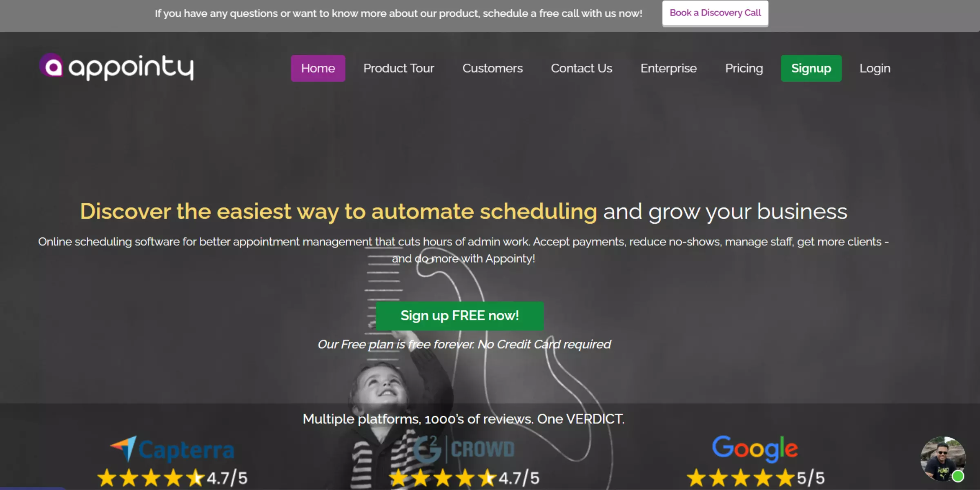
Task: Click the headline about automating scheduling
Action: pyautogui.click(x=463, y=212)
